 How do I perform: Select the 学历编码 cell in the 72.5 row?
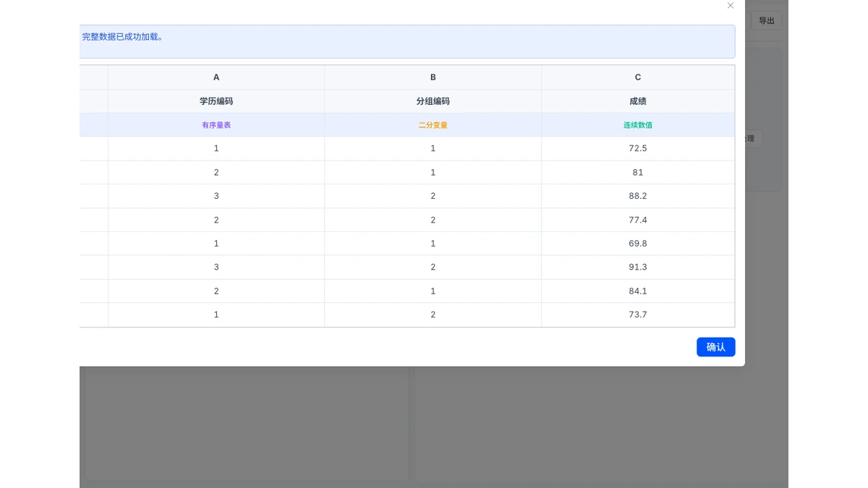pos(216,148)
